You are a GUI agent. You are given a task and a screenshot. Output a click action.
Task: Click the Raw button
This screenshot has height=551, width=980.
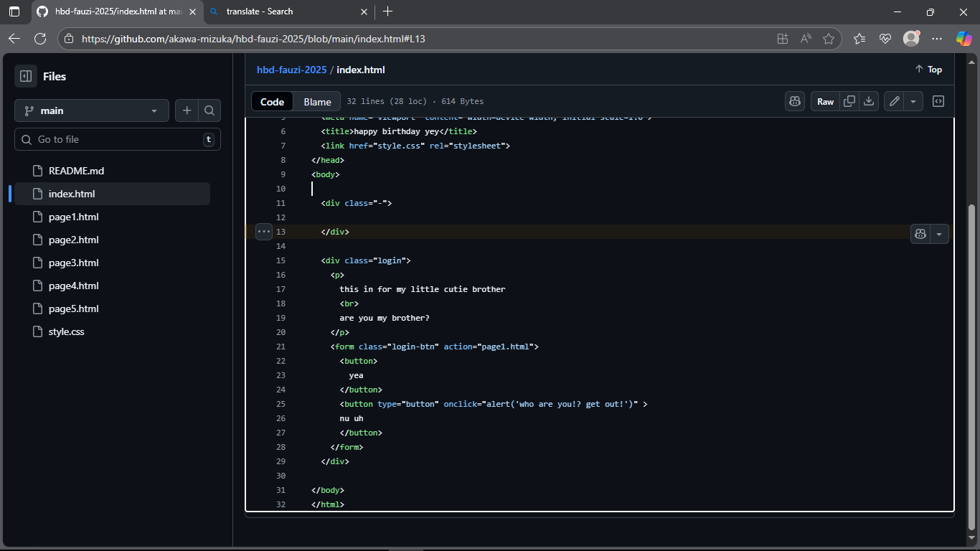[825, 101]
